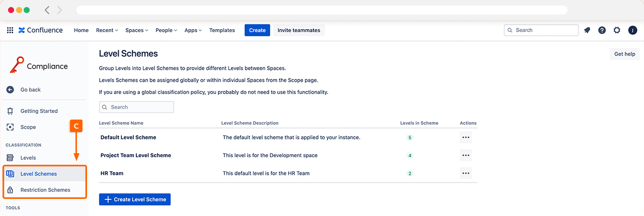Expand the Spaces dropdown menu

136,30
